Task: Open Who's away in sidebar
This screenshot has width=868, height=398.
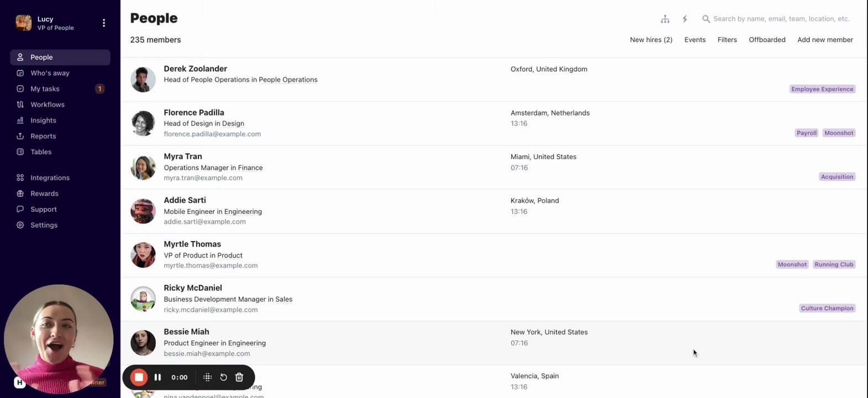Action: 50,73
